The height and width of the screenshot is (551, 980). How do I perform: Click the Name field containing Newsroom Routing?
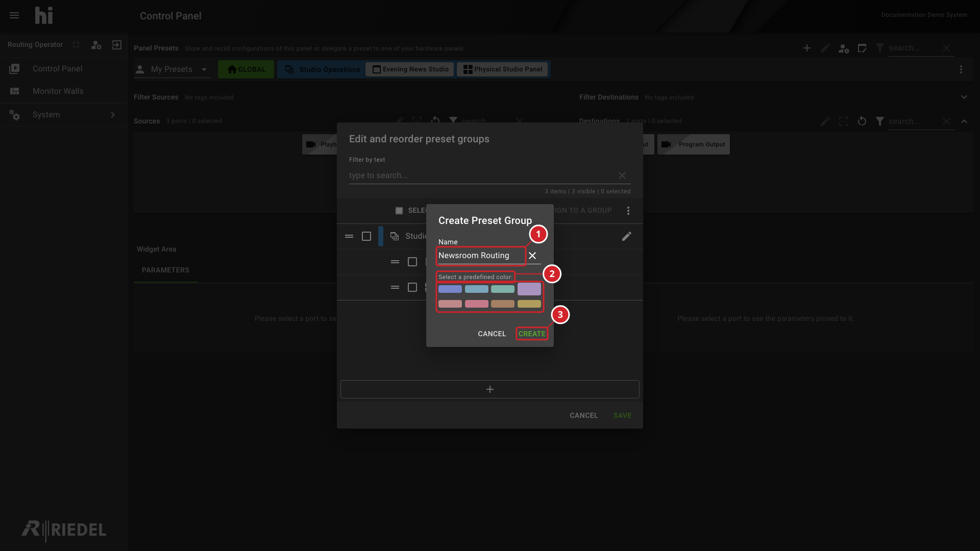(481, 256)
